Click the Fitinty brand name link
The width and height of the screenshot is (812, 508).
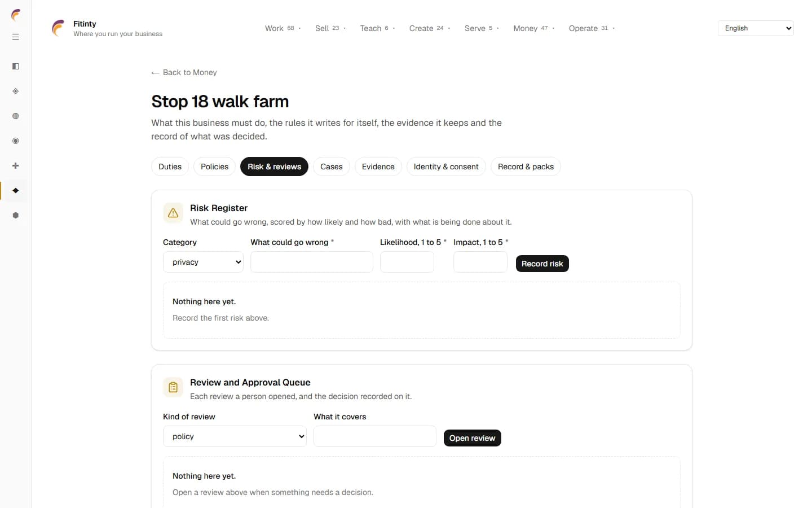[85, 24]
